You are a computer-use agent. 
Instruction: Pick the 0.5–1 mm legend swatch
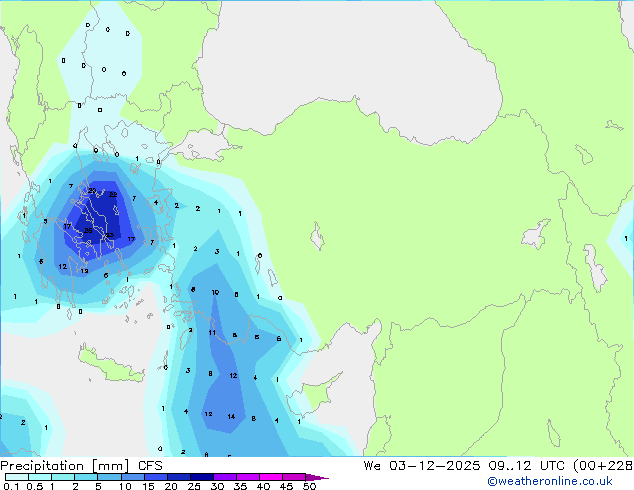click(40, 477)
